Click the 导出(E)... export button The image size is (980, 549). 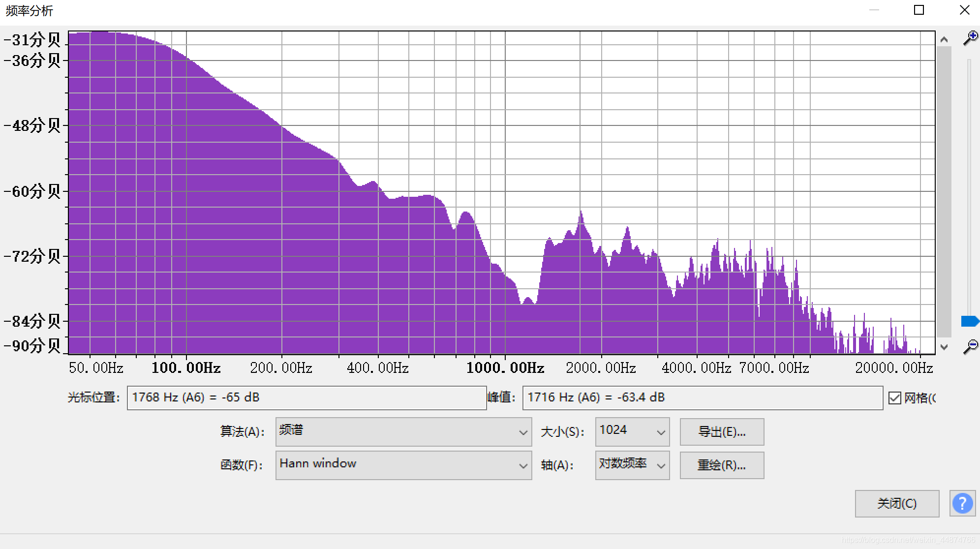(722, 432)
